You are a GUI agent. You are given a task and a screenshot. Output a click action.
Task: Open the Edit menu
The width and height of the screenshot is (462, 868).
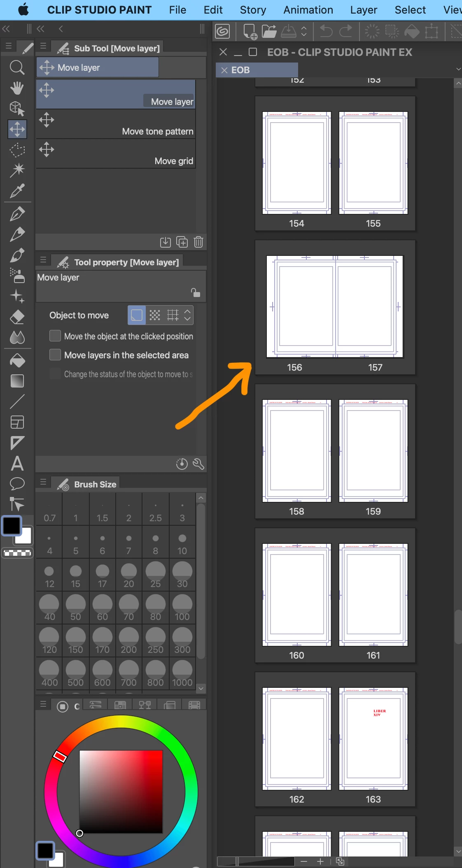coord(213,9)
